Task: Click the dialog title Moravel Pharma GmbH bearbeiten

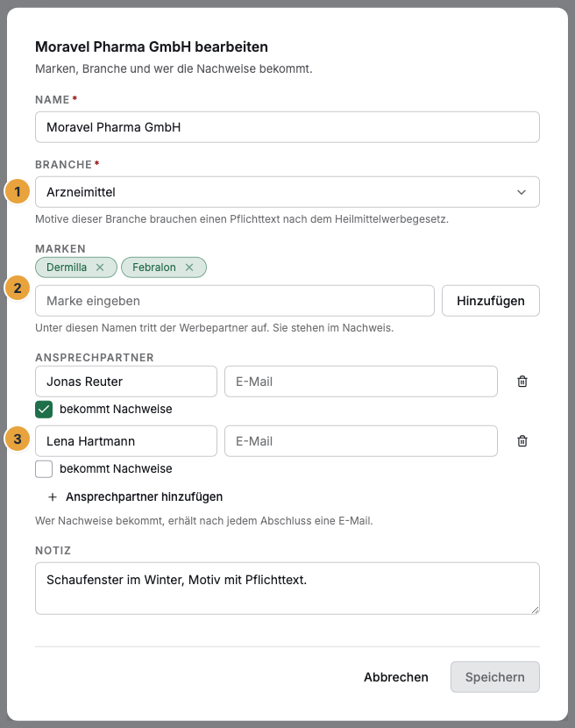Action: click(x=152, y=46)
